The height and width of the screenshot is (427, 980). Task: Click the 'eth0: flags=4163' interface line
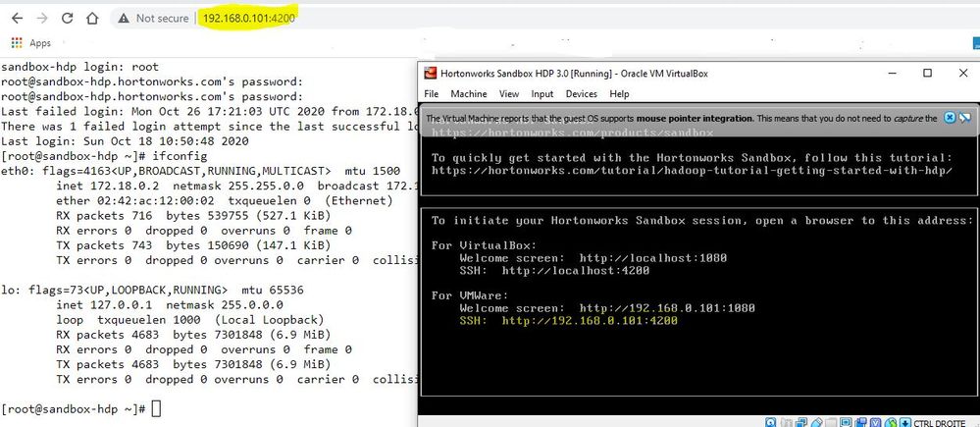pyautogui.click(x=201, y=171)
